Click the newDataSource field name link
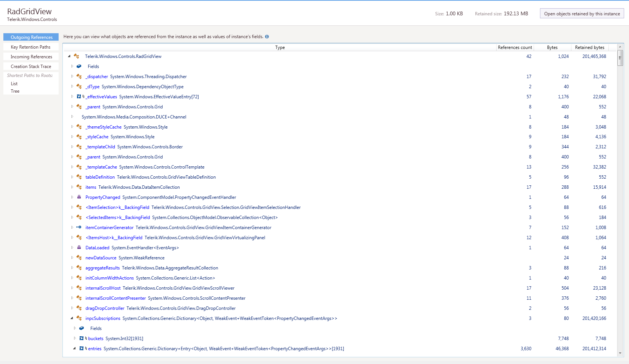Viewport: 629px width, 364px height. click(101, 258)
